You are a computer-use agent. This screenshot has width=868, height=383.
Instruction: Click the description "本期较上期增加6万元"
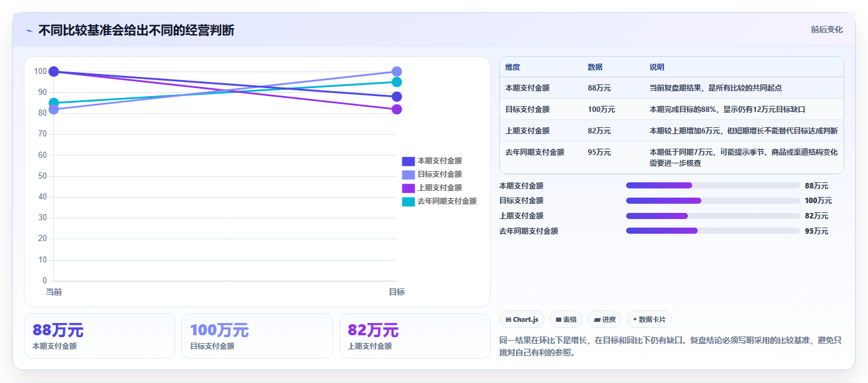click(x=686, y=131)
